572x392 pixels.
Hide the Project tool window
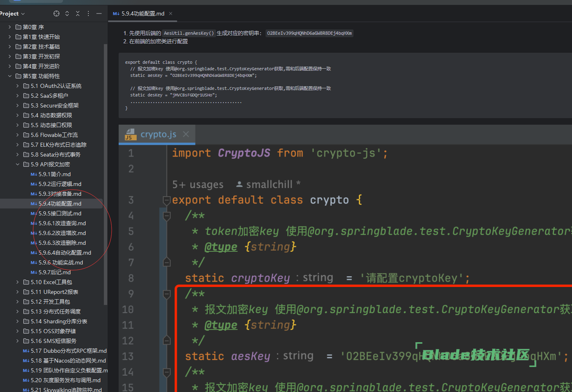[x=99, y=13]
